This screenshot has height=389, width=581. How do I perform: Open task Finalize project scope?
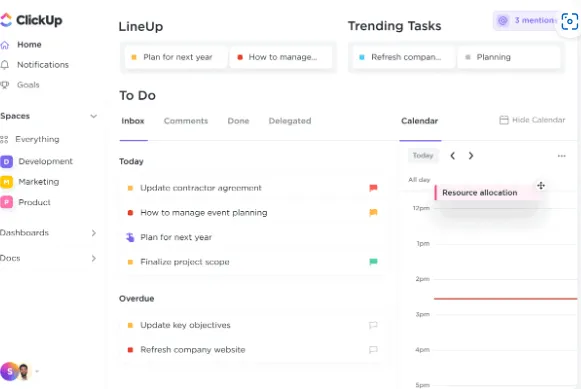click(185, 262)
